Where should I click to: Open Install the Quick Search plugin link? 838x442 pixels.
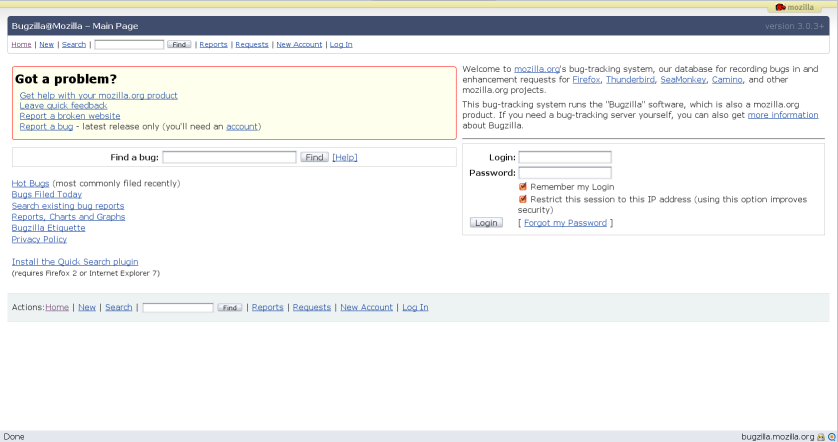click(x=75, y=262)
